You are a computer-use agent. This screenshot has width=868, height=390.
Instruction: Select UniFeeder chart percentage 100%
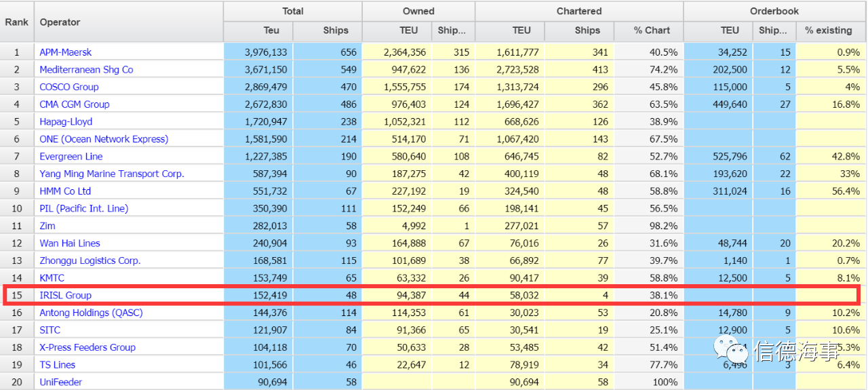pyautogui.click(x=665, y=382)
